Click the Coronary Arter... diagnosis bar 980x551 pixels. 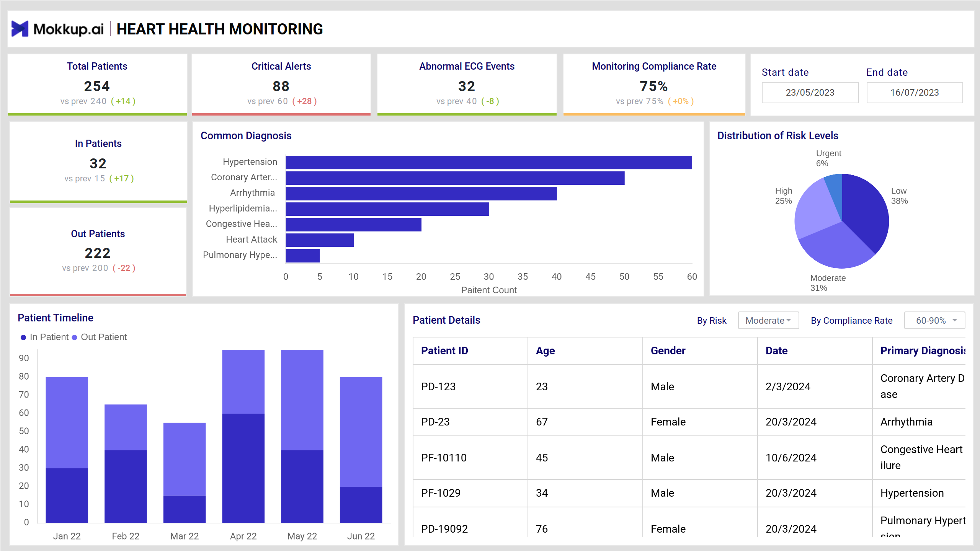pos(455,178)
